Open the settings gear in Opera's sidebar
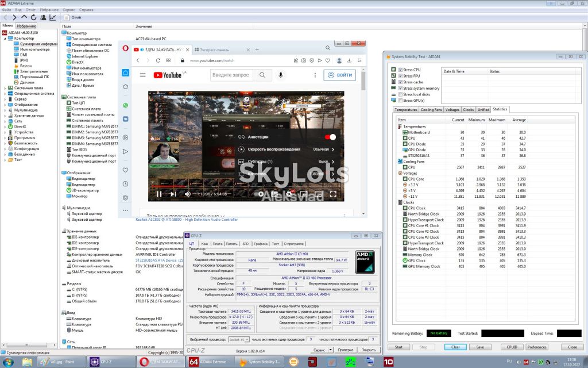Screen dimensions: 588x368 126,198
